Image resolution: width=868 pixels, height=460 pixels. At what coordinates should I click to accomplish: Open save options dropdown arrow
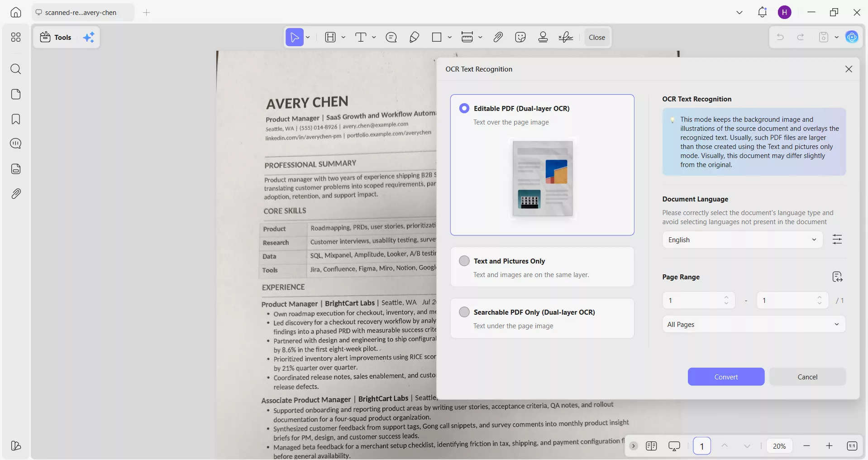pyautogui.click(x=836, y=37)
